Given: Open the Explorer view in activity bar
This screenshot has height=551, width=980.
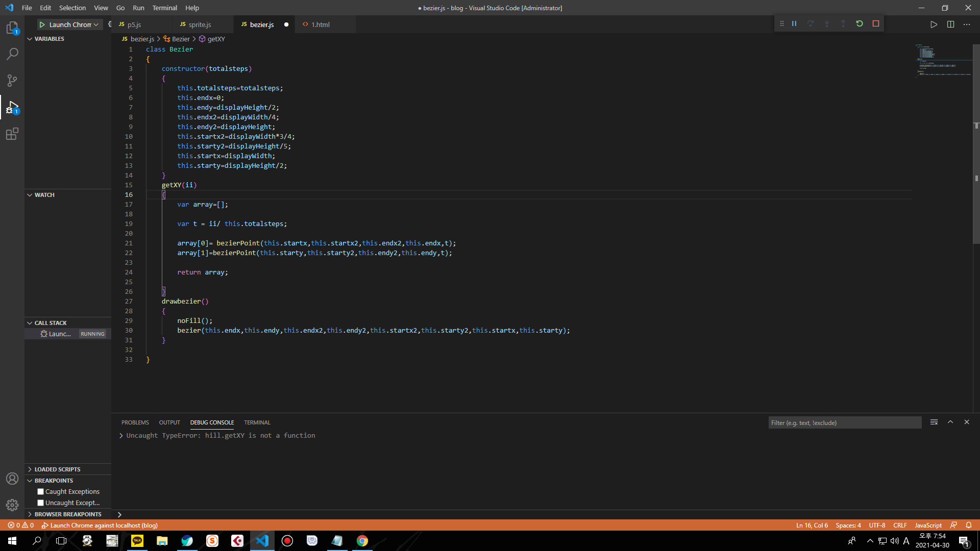Looking at the screenshot, I should 12,28.
